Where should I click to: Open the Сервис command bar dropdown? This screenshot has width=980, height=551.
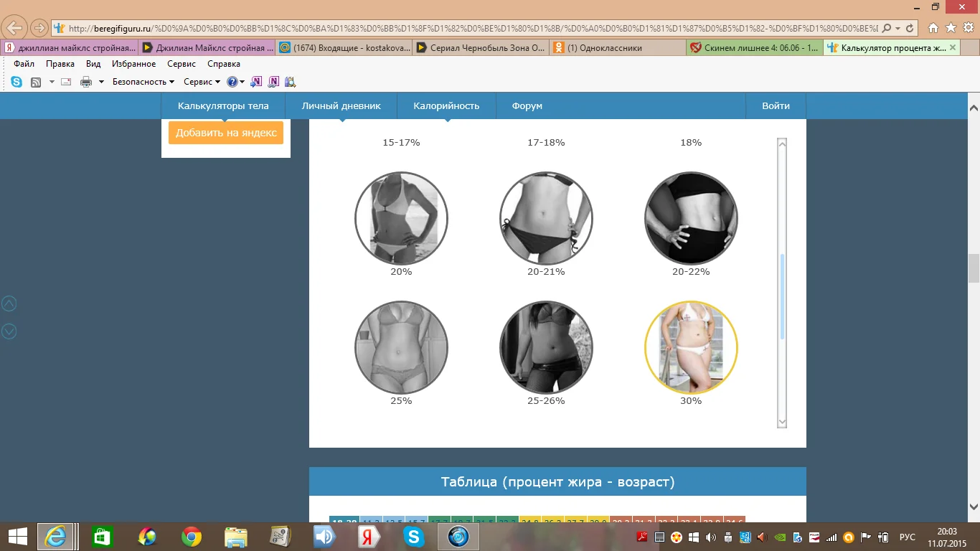(x=202, y=82)
